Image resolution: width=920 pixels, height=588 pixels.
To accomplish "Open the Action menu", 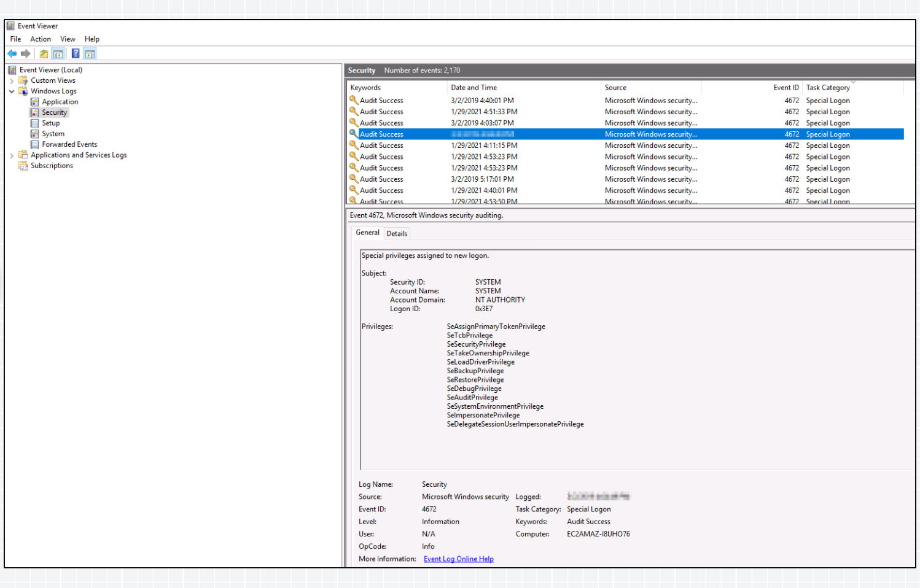I will click(x=41, y=39).
